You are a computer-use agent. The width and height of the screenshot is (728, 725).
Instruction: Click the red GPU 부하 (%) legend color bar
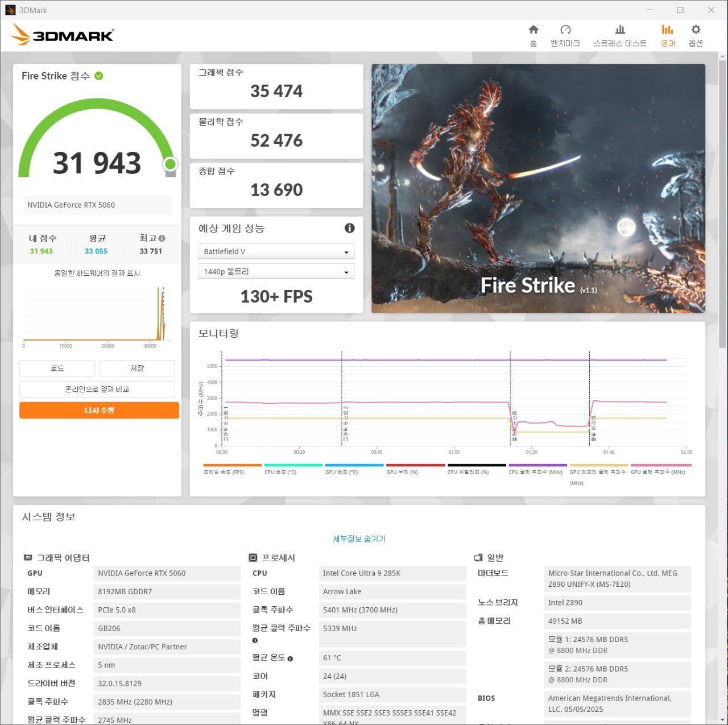415,465
